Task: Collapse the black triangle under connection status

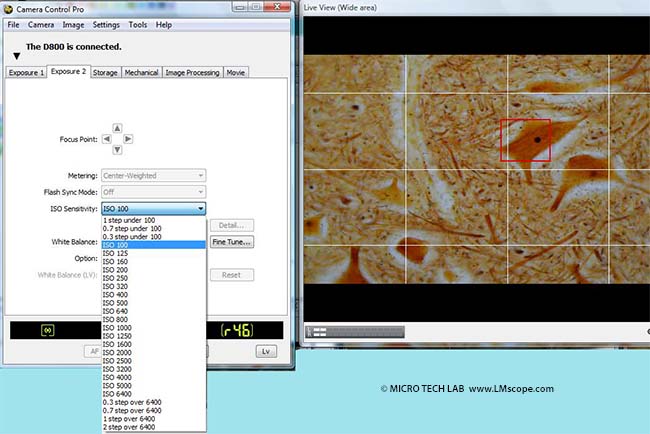Action: [x=17, y=56]
